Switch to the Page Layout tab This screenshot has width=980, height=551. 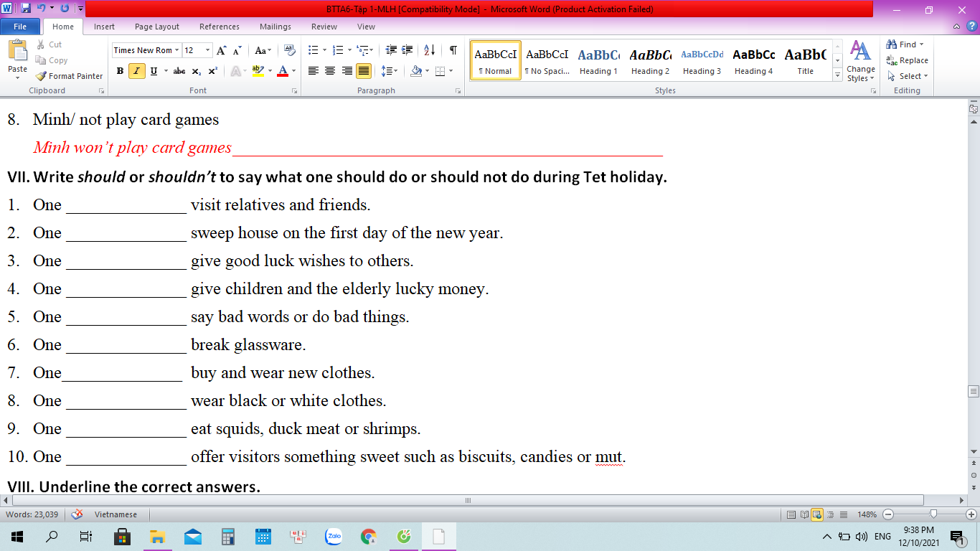coord(157,27)
